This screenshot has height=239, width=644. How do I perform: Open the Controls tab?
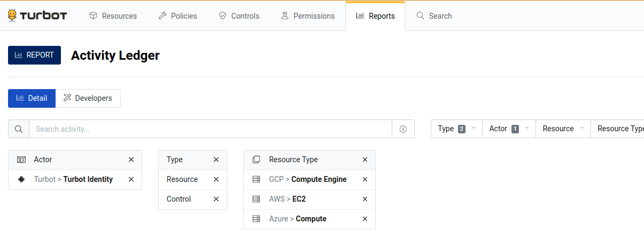tap(239, 16)
